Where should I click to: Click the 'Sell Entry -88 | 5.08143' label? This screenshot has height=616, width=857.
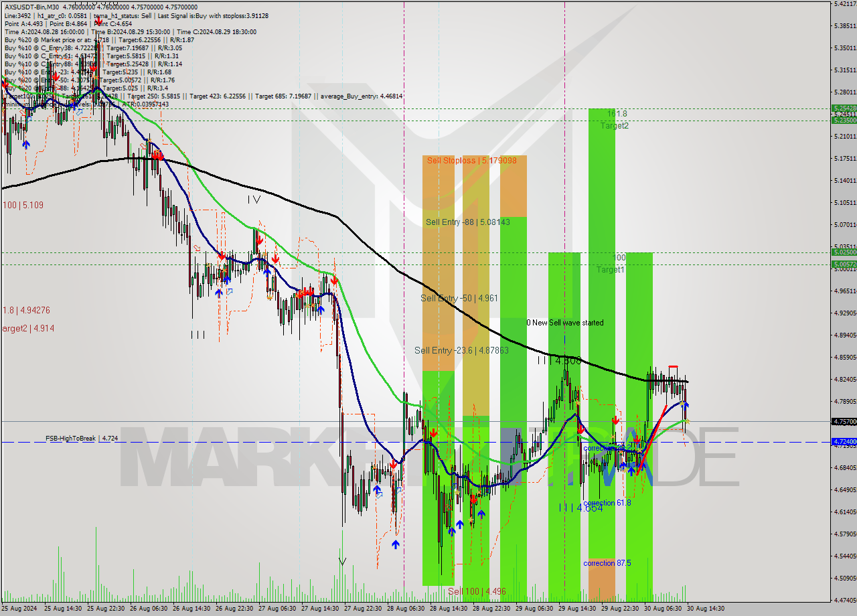pyautogui.click(x=468, y=222)
